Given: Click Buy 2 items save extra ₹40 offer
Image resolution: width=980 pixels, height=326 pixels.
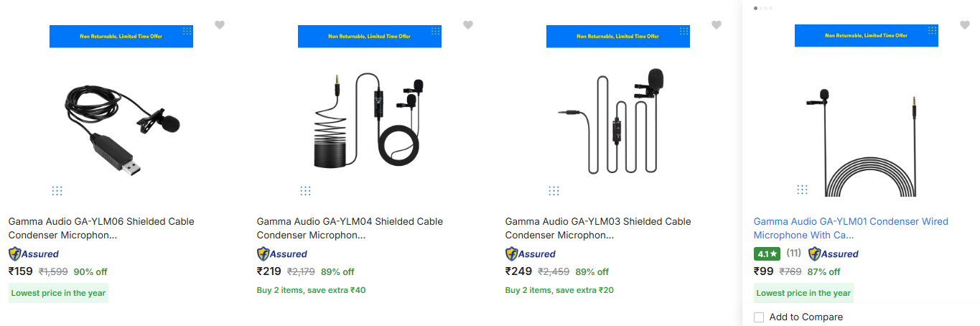Looking at the screenshot, I should [311, 290].
